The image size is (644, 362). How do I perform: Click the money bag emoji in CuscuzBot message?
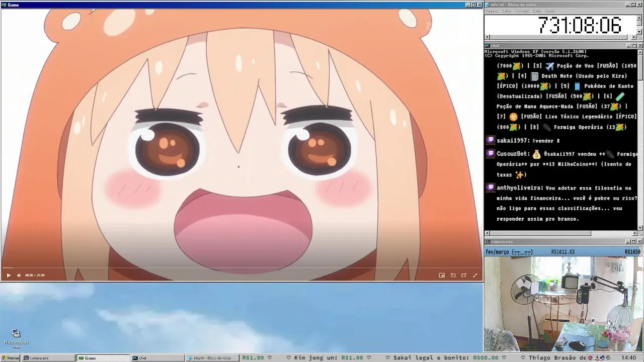(x=536, y=154)
